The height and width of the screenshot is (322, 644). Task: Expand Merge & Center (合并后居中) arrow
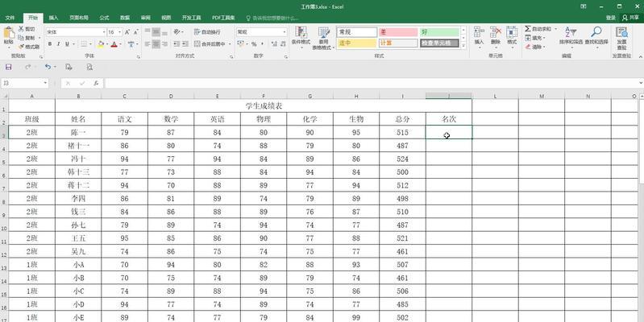[x=230, y=44]
